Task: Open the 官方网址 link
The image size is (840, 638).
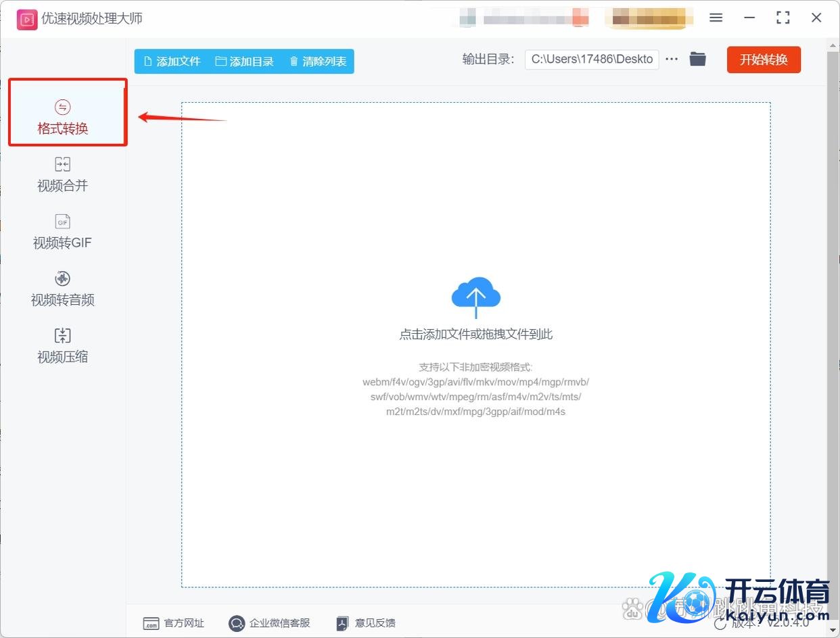Action: click(174, 623)
